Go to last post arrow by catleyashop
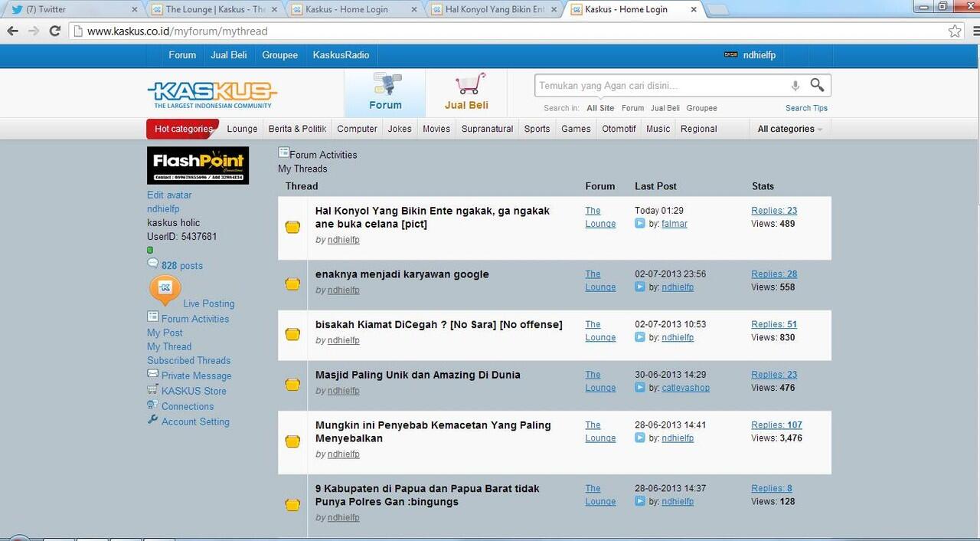The width and height of the screenshot is (980, 541). (x=640, y=388)
